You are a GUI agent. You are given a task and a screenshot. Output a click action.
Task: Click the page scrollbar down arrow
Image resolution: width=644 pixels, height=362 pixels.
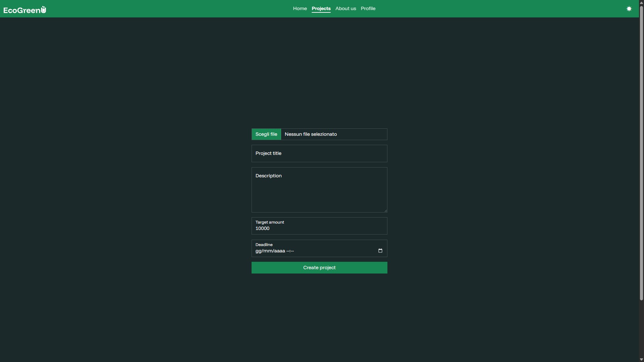[641, 359]
